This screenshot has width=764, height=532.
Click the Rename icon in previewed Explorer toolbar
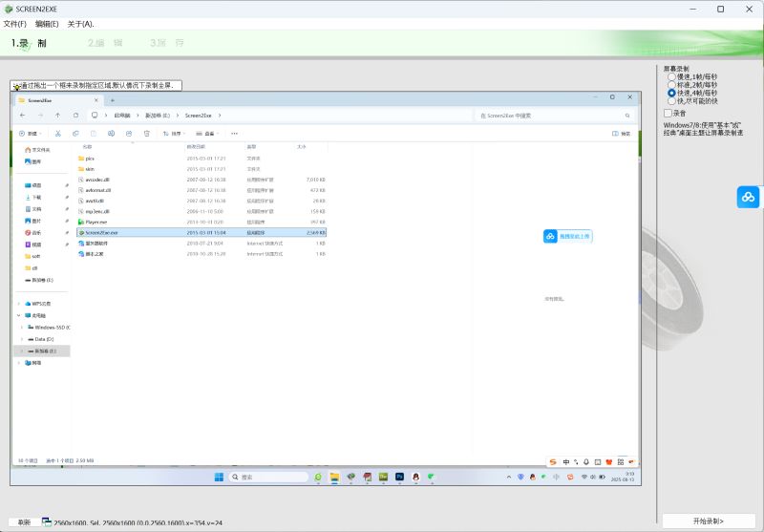coord(111,134)
